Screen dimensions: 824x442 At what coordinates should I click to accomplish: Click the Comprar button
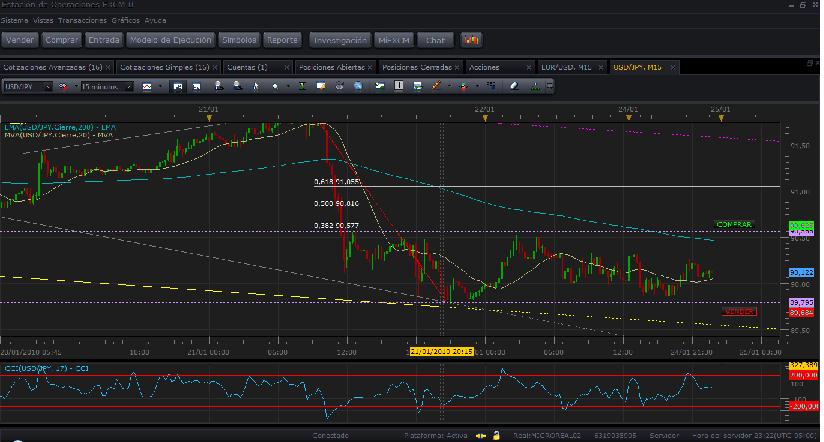pyautogui.click(x=62, y=40)
